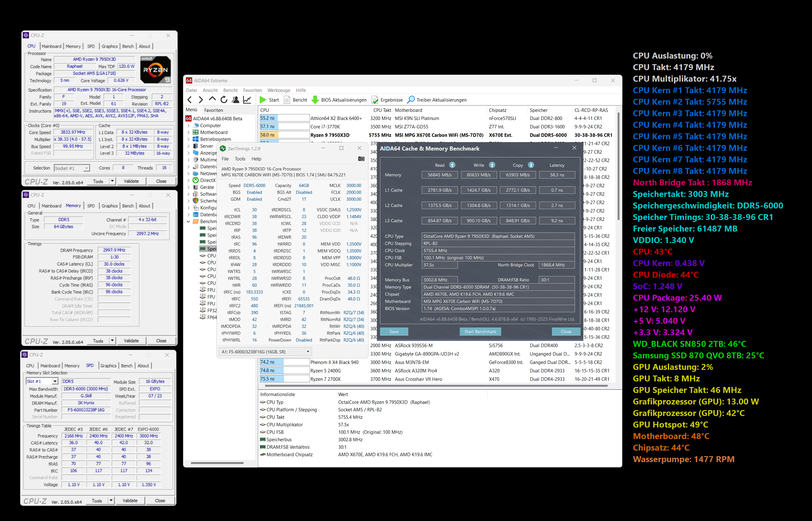
Task: Click the AIDA64 back navigation arrow
Action: pyautogui.click(x=190, y=100)
